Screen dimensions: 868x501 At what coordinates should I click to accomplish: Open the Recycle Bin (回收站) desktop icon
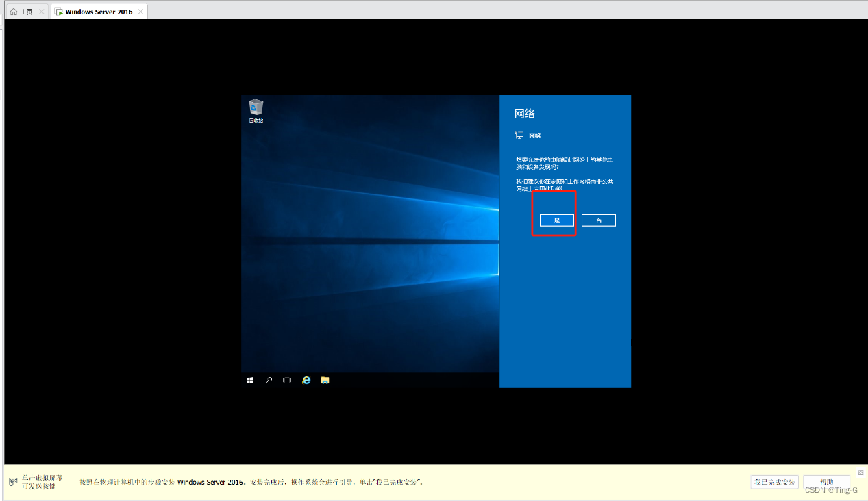tap(256, 111)
